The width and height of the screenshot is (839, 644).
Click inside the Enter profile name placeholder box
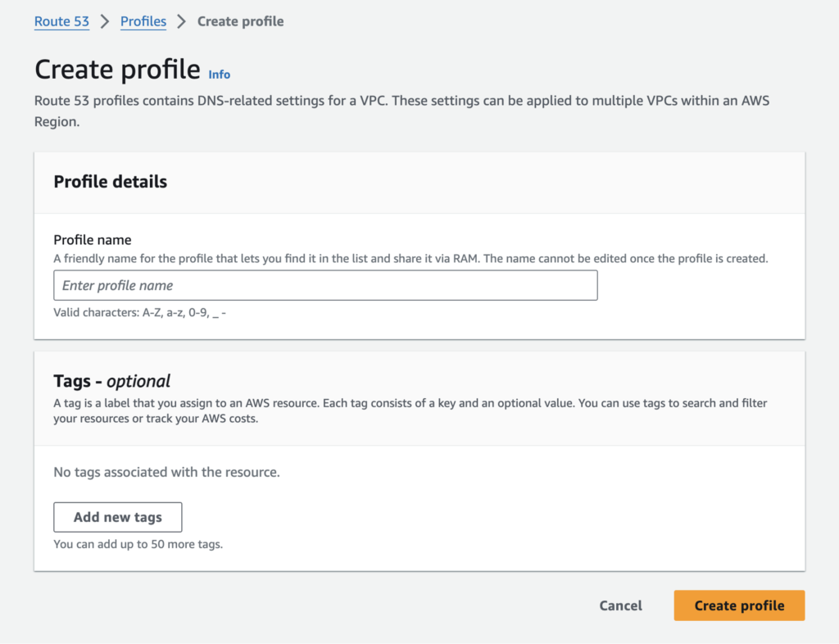[325, 285]
